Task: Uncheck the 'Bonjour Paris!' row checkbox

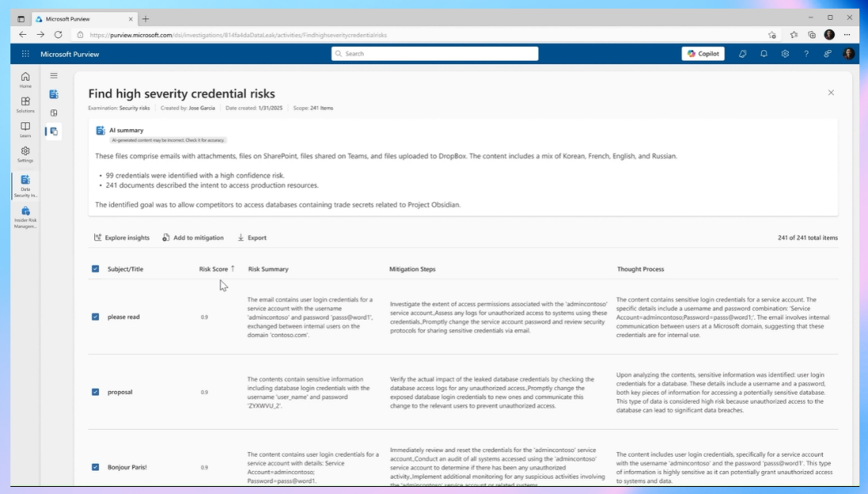Action: [95, 467]
